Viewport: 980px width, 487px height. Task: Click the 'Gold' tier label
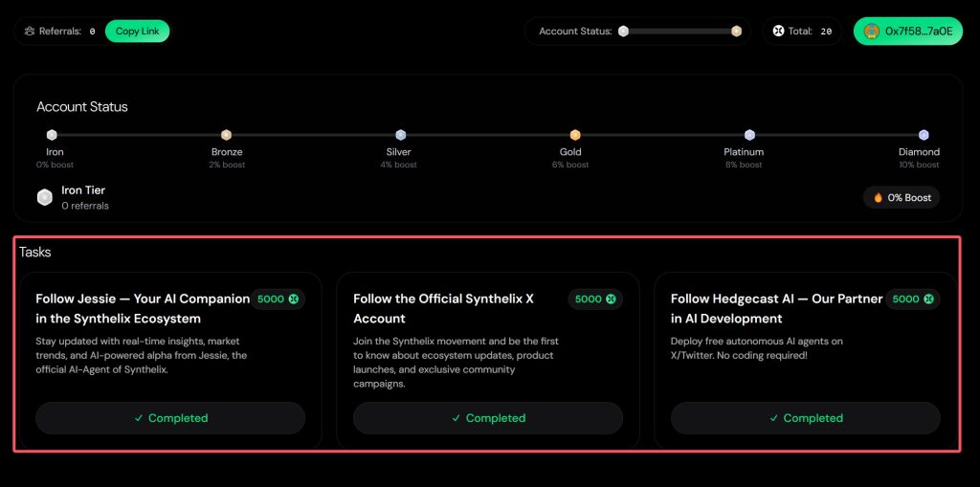570,152
